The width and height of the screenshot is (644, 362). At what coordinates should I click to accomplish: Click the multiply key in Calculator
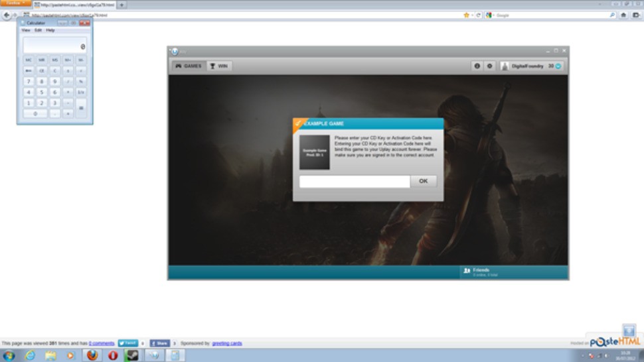(68, 92)
